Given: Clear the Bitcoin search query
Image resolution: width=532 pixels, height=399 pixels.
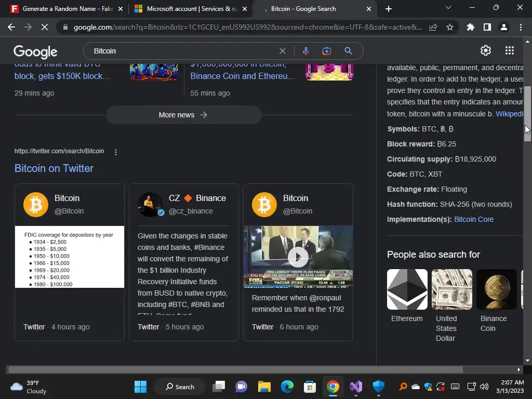Looking at the screenshot, I should [x=282, y=51].
